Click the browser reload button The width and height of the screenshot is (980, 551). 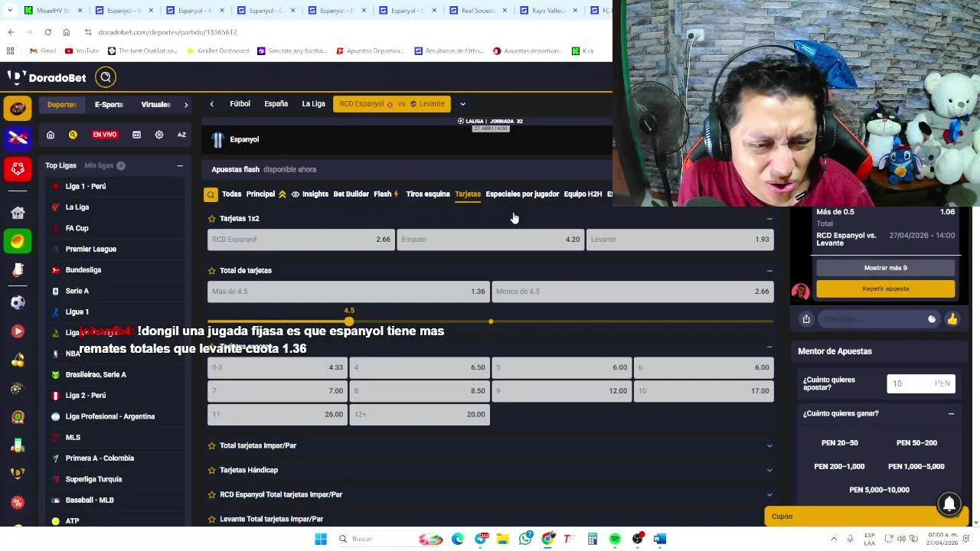47,32
